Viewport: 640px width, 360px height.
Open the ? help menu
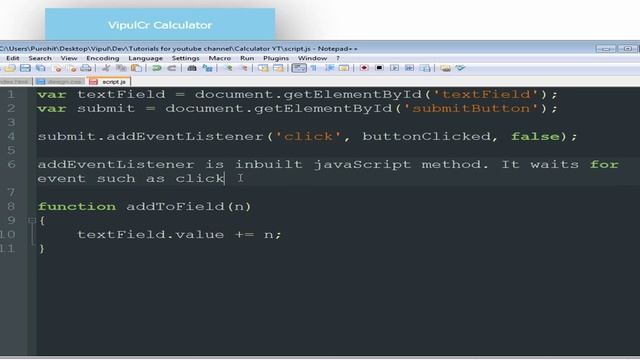click(x=338, y=58)
